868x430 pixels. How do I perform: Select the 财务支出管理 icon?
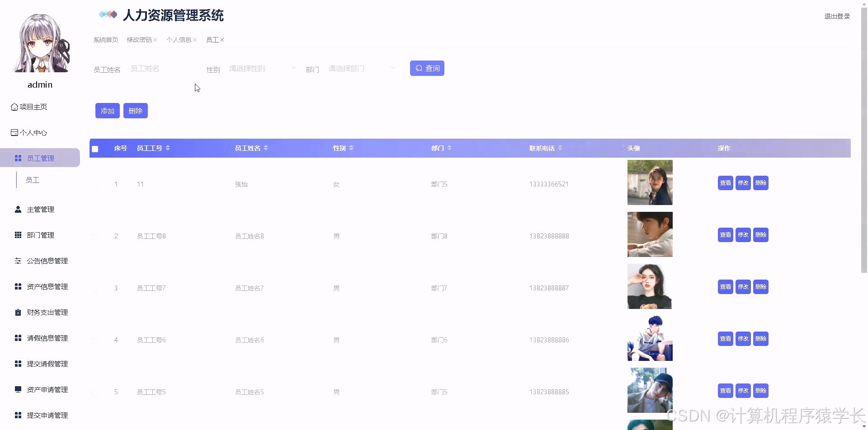point(18,312)
